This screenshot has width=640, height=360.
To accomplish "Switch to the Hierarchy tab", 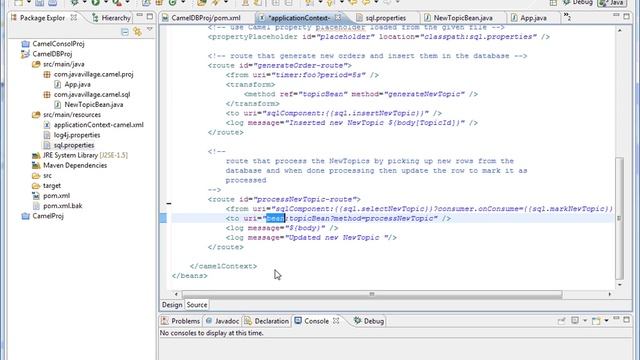I will point(111,18).
